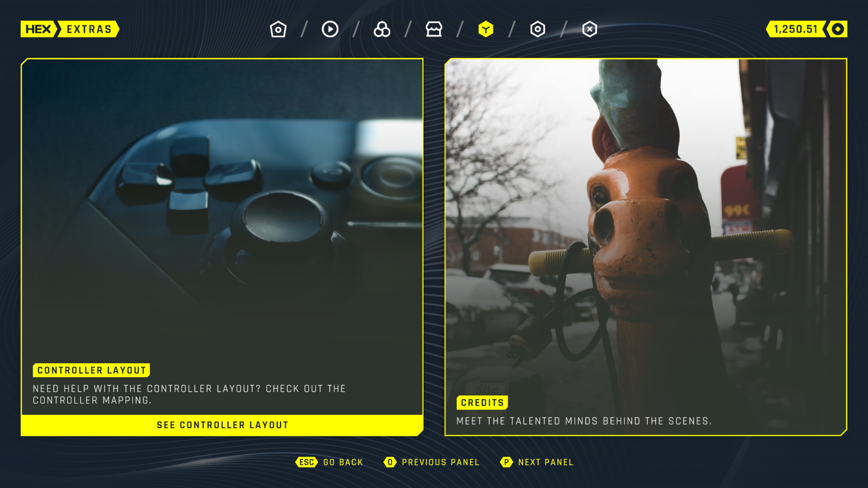868x488 pixels.
Task: Select the play mode icon
Action: pos(330,29)
